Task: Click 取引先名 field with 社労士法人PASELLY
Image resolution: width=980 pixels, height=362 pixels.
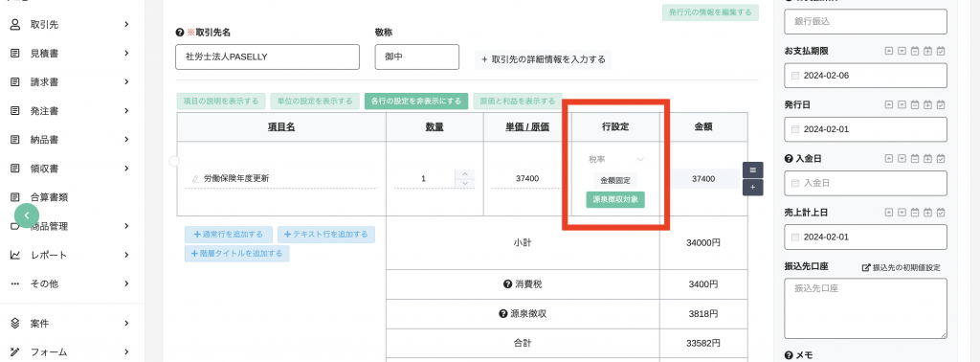Action: tap(268, 57)
